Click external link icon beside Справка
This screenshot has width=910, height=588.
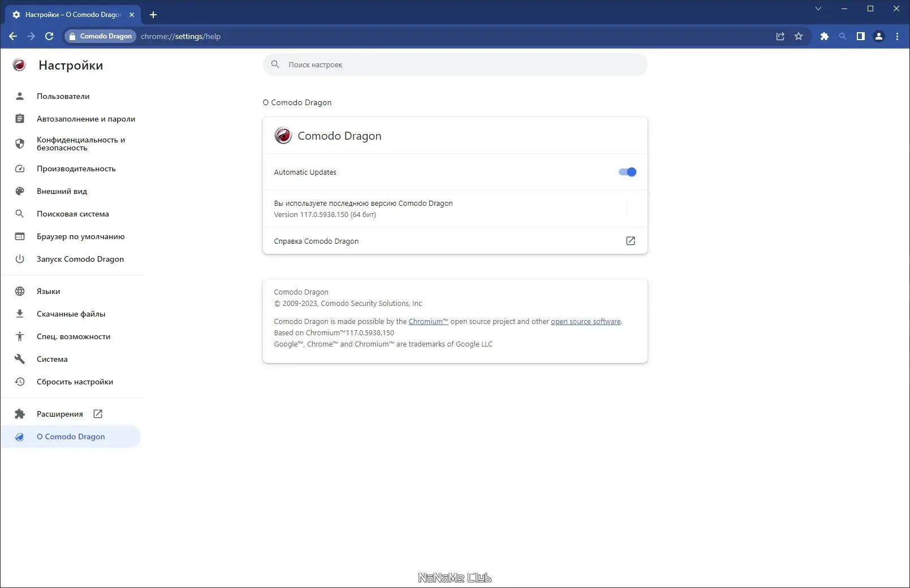[x=631, y=241]
